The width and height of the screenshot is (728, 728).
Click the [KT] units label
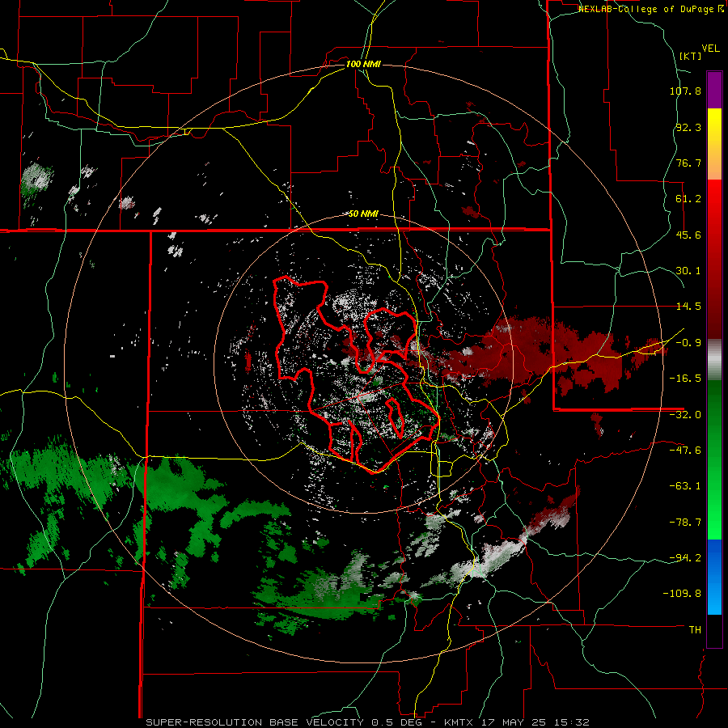pyautogui.click(x=691, y=56)
